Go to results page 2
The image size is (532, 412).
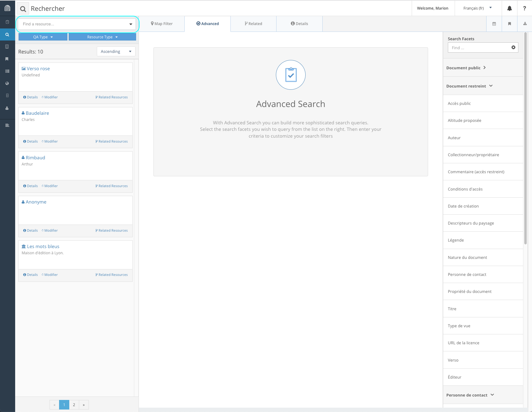point(74,405)
